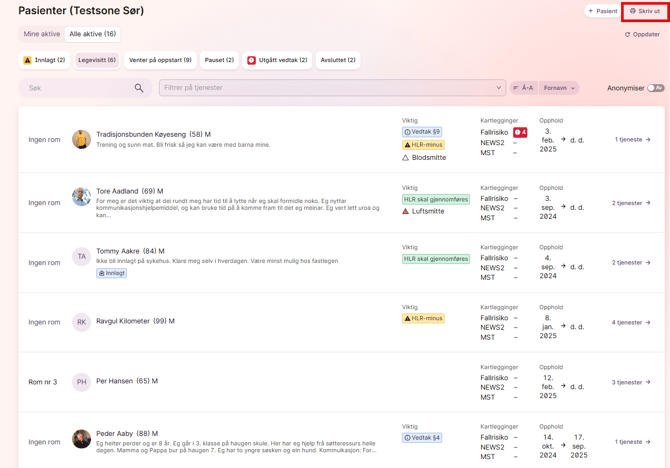Switch to the Mine aktive tab

tap(42, 34)
